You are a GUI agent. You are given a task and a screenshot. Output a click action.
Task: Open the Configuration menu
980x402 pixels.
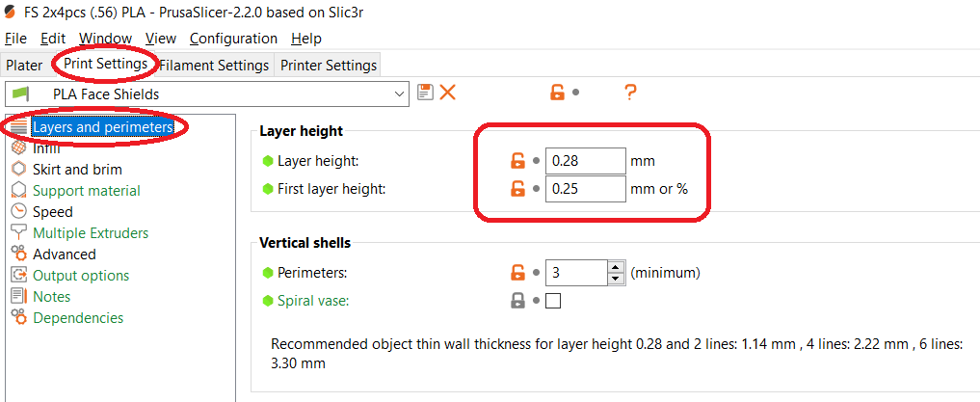click(x=233, y=39)
